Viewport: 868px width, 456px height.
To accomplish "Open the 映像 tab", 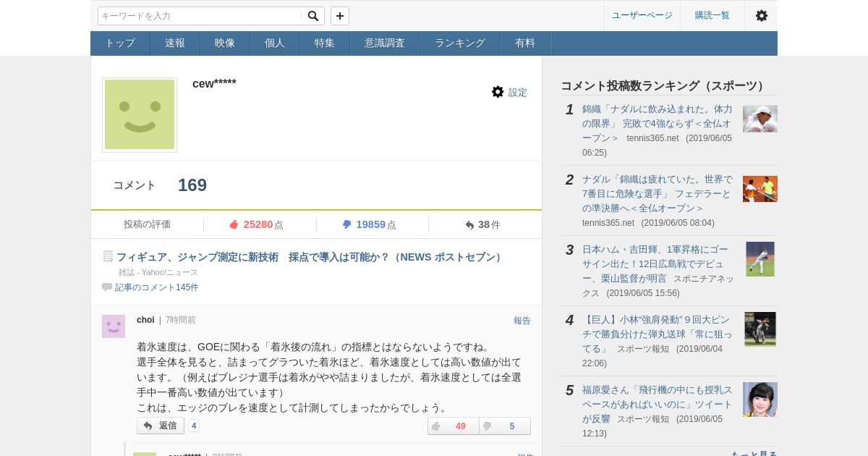I will coord(225,43).
